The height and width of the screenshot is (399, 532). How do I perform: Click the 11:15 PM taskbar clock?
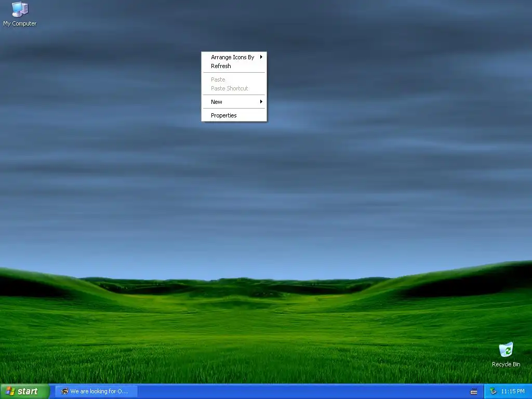[512, 391]
